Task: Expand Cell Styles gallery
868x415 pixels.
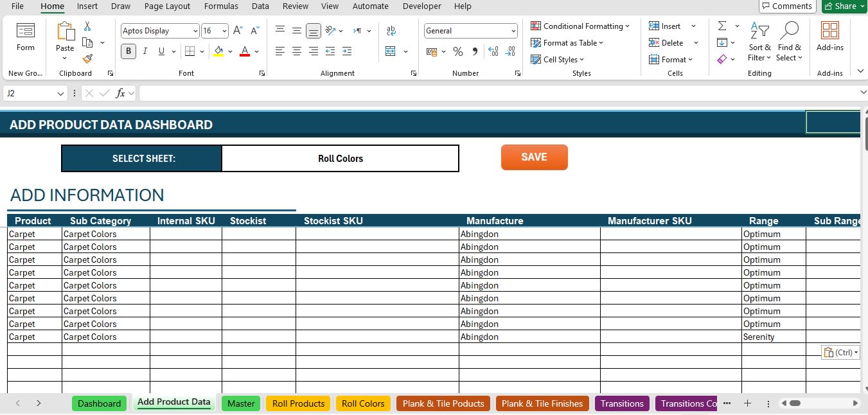Action: click(x=558, y=60)
